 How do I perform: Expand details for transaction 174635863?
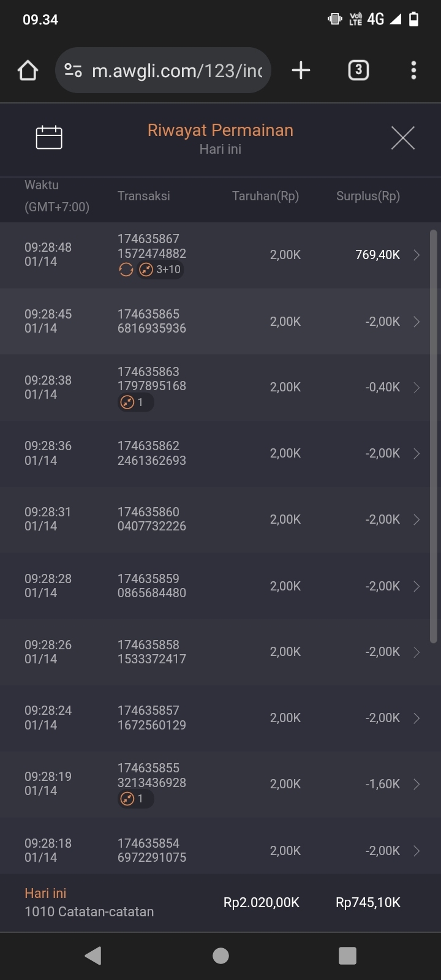pos(417,388)
